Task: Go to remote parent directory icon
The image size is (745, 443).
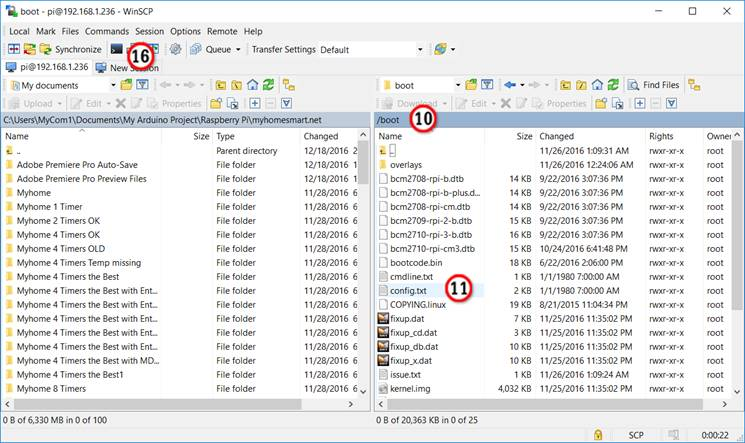Action: (x=565, y=85)
